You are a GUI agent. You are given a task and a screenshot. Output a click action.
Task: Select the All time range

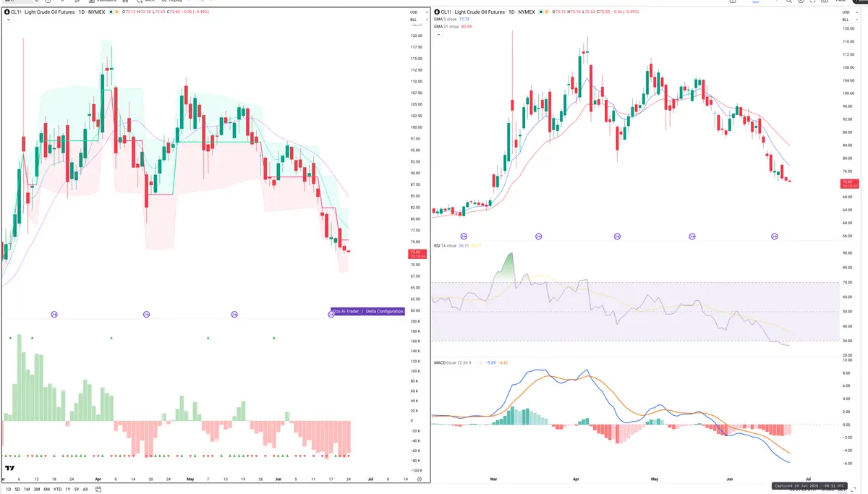click(85, 490)
